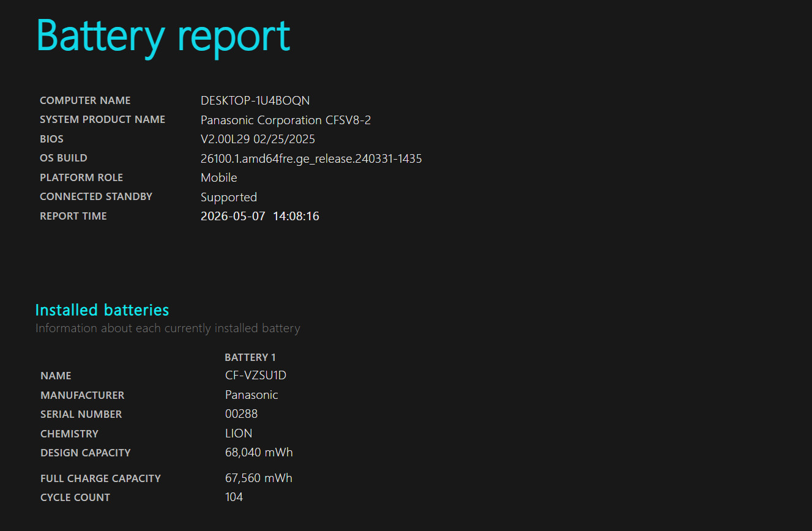Viewport: 812px width, 531px height.
Task: Select the FULL CHARGE CAPACITY label
Action: tap(100, 478)
